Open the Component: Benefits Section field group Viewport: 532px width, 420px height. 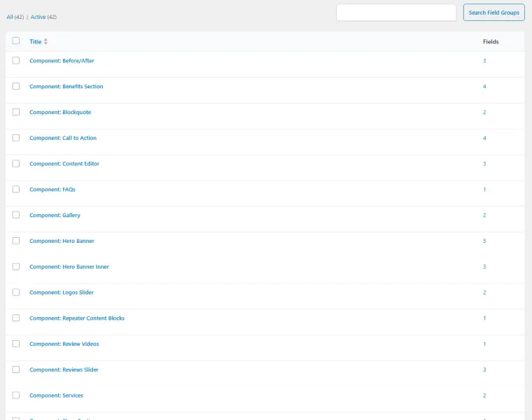click(x=66, y=87)
